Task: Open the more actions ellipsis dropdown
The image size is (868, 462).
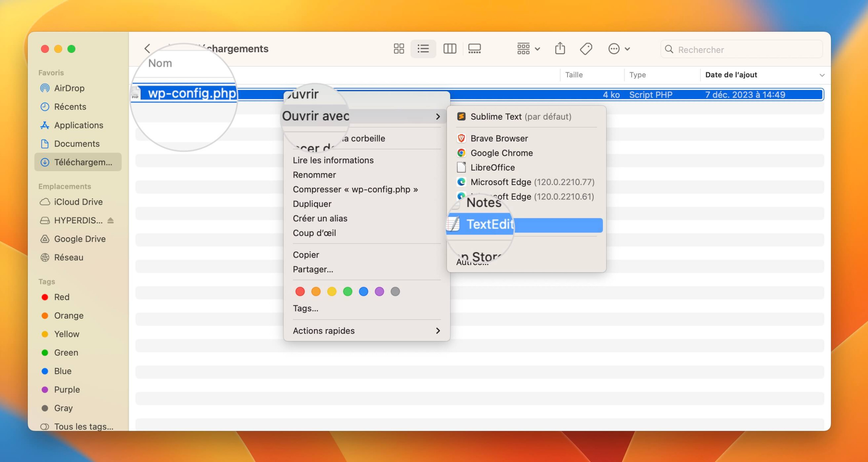Action: tap(619, 49)
